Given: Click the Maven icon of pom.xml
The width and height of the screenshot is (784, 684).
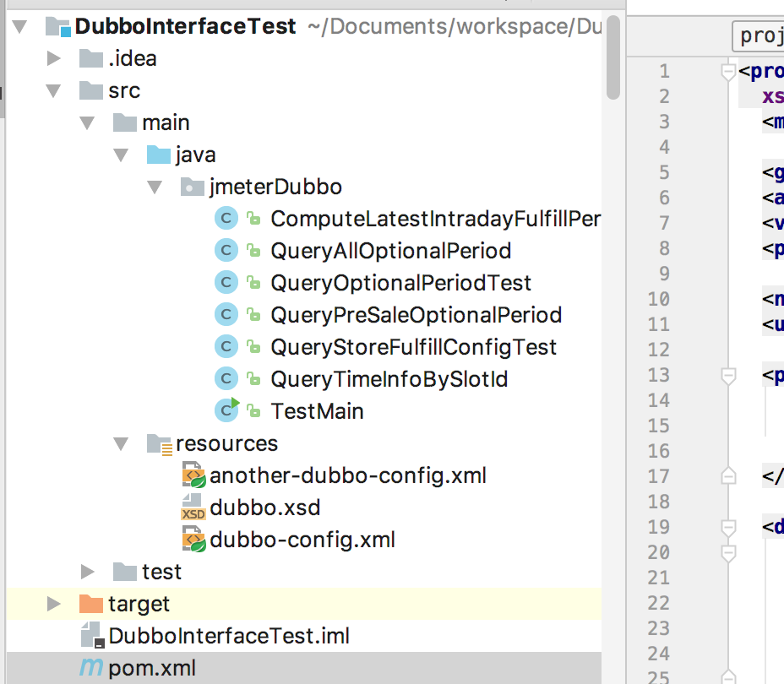Looking at the screenshot, I should click(91, 667).
